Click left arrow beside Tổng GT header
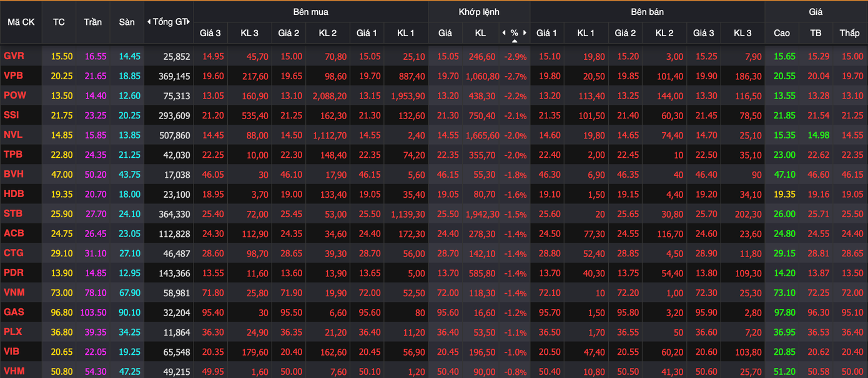 149,22
